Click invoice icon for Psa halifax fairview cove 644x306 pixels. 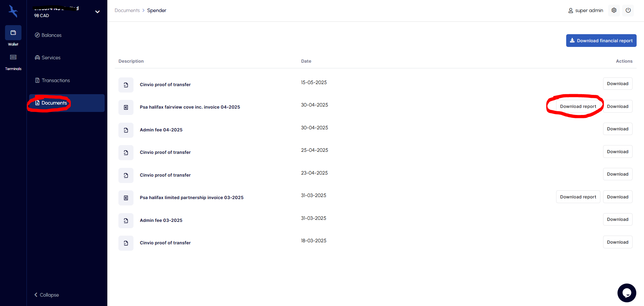point(126,107)
